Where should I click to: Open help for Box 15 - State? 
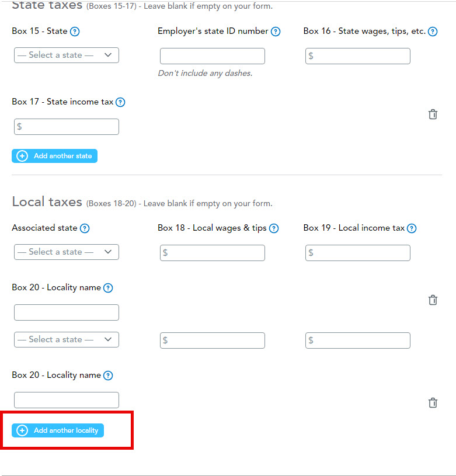coord(75,32)
